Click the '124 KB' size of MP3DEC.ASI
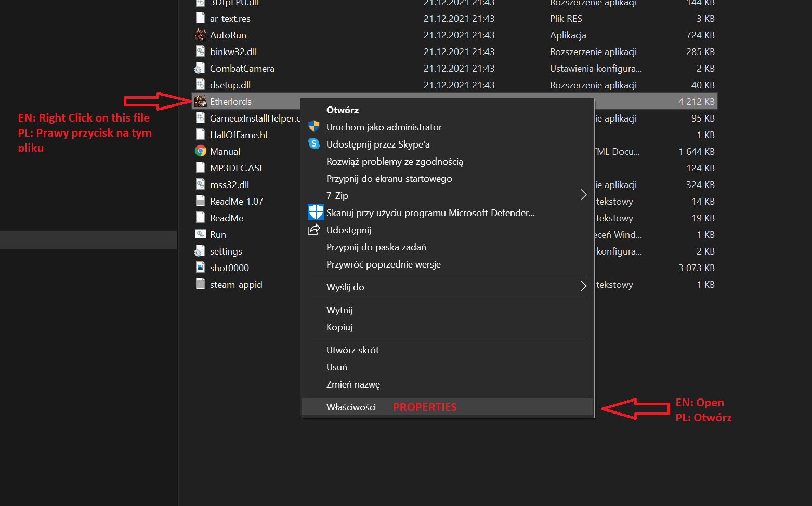The height and width of the screenshot is (506, 812). tap(700, 168)
